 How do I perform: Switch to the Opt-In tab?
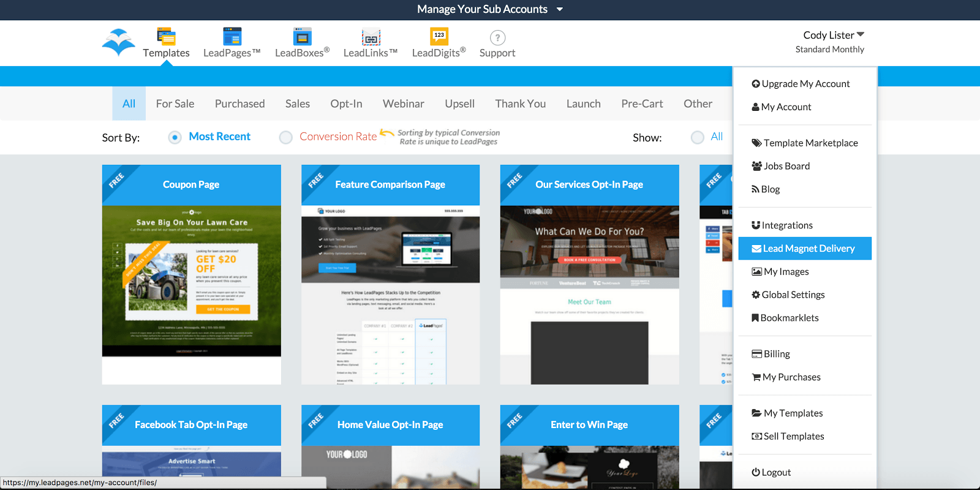(346, 104)
